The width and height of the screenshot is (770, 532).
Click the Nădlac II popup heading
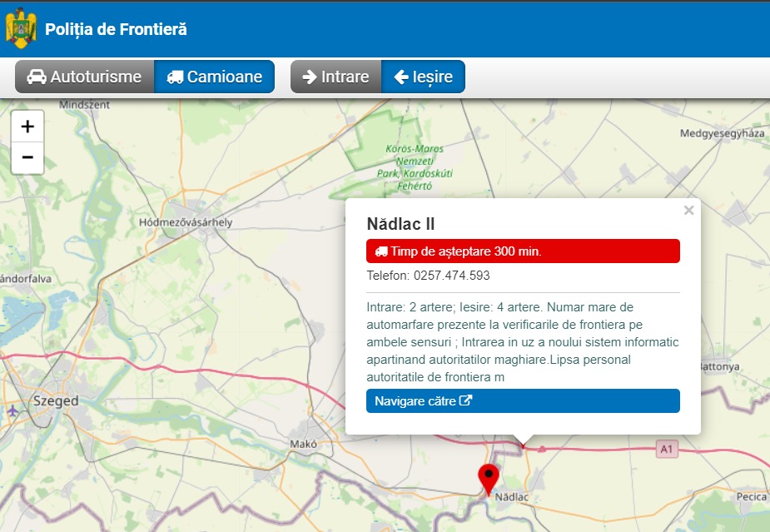(x=400, y=224)
